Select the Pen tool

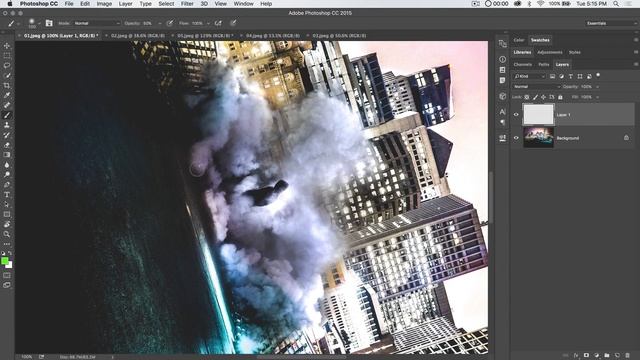coord(7,184)
